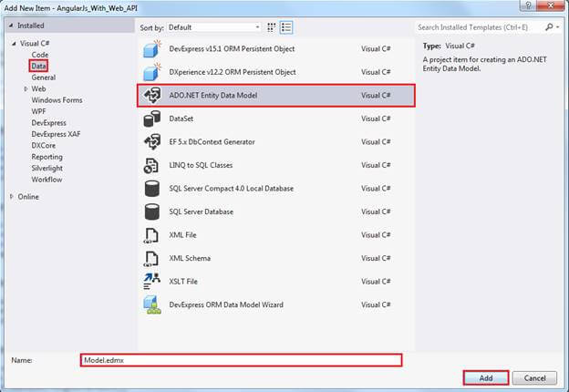The height and width of the screenshot is (392, 569).
Task: Expand the Web tree node
Action: (26, 88)
